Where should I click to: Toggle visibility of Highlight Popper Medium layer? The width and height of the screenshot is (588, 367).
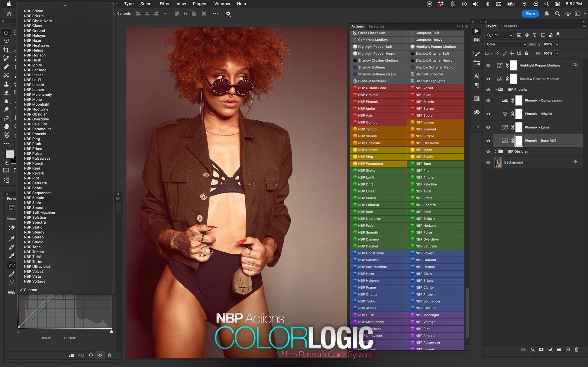point(488,65)
